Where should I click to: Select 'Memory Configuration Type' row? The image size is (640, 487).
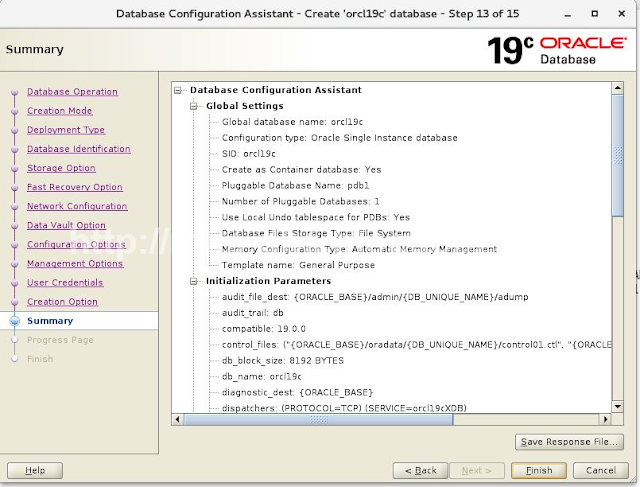(359, 249)
